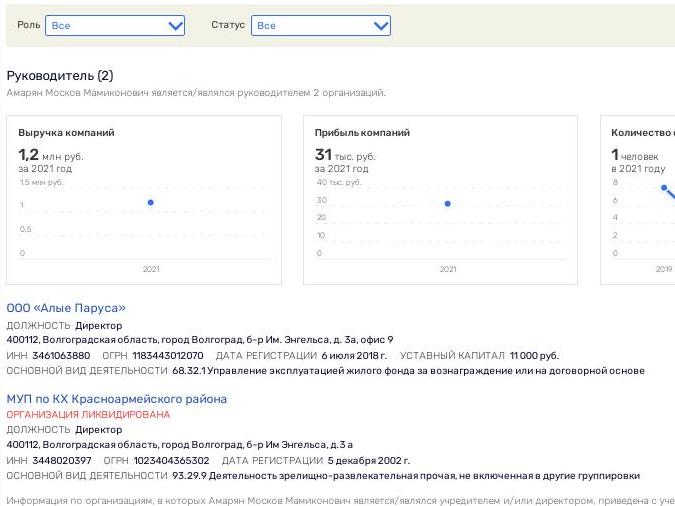Select the sentence about руководителем 2 организаций

click(x=196, y=93)
